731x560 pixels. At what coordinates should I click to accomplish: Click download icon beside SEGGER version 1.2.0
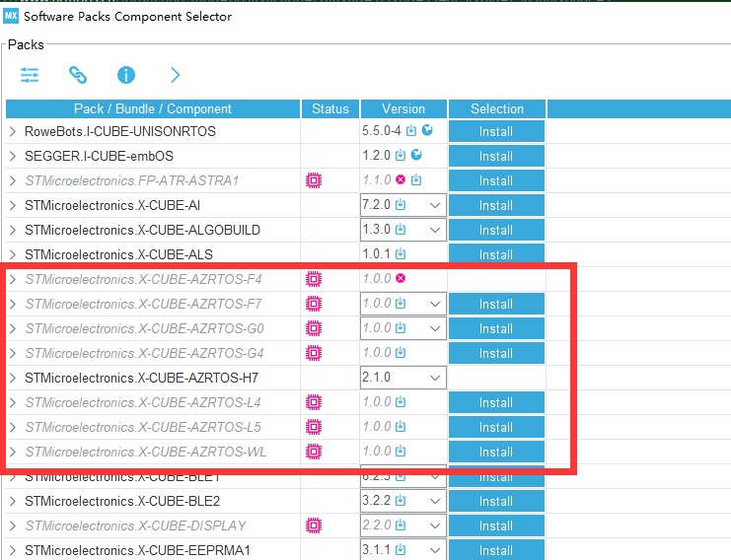pyautogui.click(x=400, y=155)
